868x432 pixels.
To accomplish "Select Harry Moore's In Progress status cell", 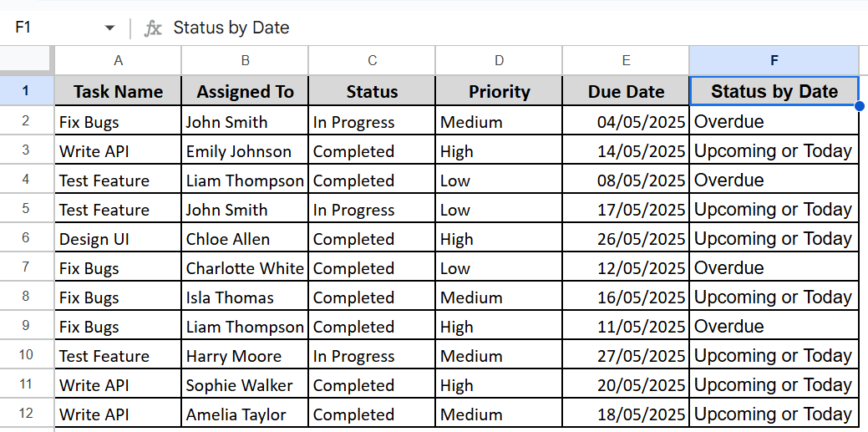I will tap(372, 356).
